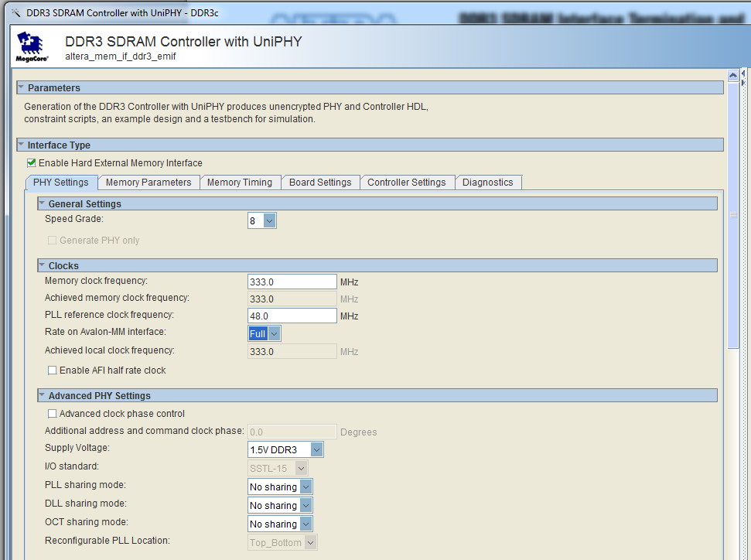The height and width of the screenshot is (560, 751).
Task: Go to the Diagnostics tab
Action: (x=487, y=183)
